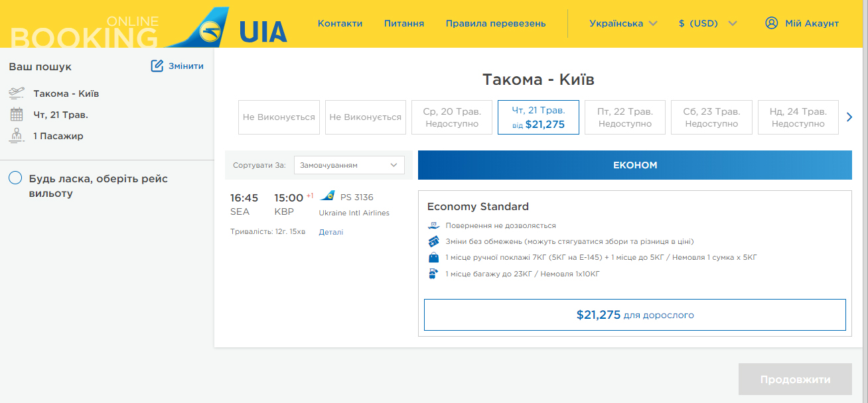Click the passenger icon beside 1 Пасажир

click(x=17, y=136)
